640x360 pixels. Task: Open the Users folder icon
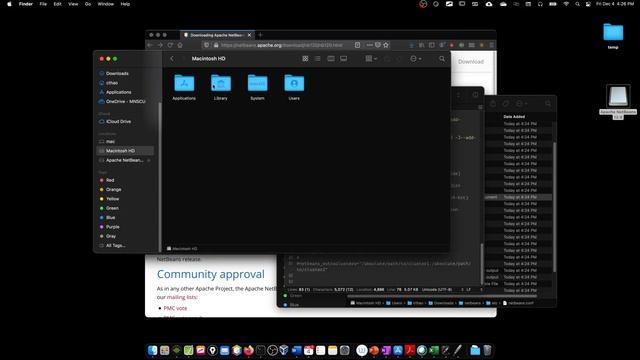click(x=294, y=87)
